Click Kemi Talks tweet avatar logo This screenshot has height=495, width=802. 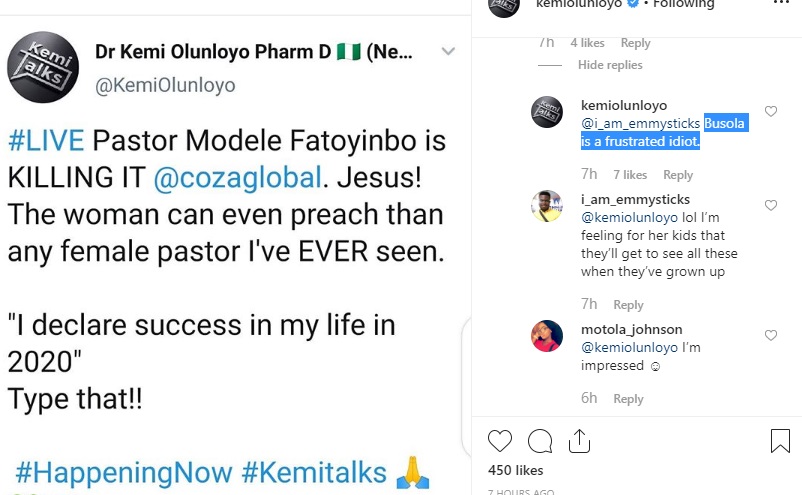[x=42, y=67]
